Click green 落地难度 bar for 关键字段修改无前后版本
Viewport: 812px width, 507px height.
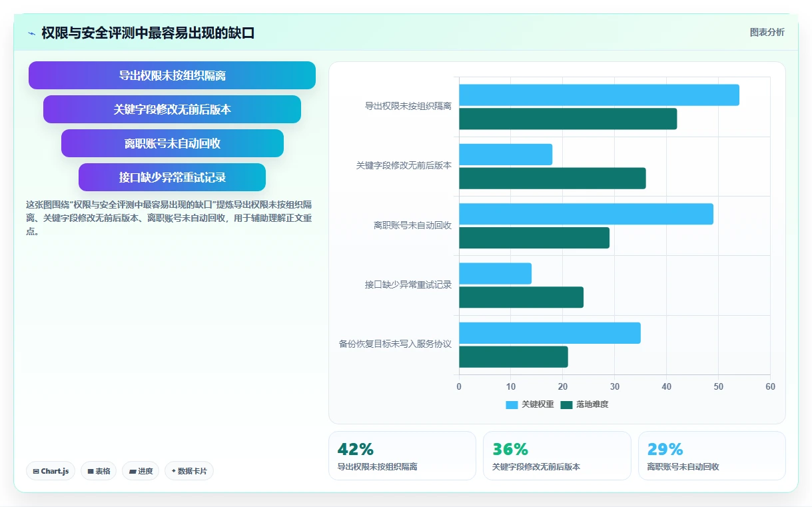pos(552,178)
